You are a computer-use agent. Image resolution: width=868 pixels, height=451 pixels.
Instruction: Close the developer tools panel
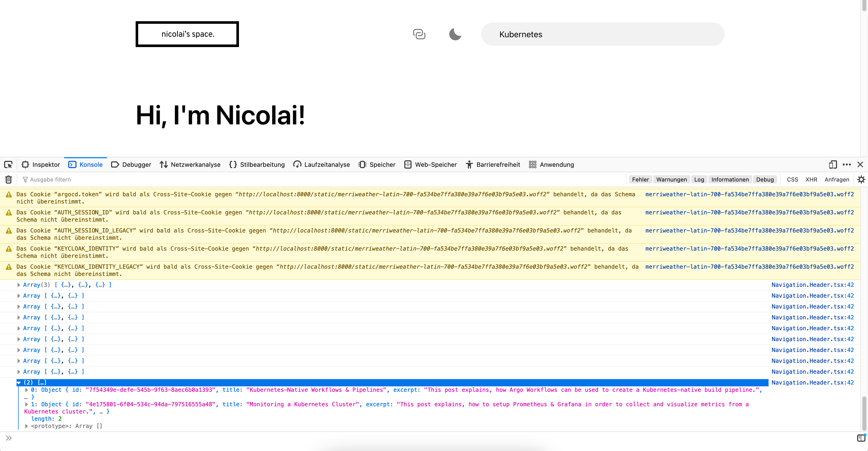pos(860,165)
